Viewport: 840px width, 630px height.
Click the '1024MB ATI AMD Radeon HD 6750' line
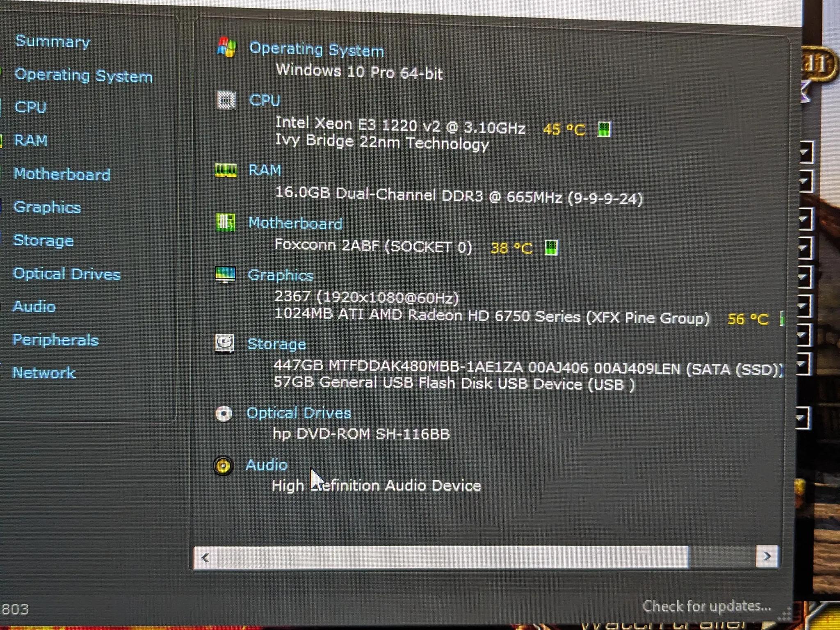click(492, 316)
